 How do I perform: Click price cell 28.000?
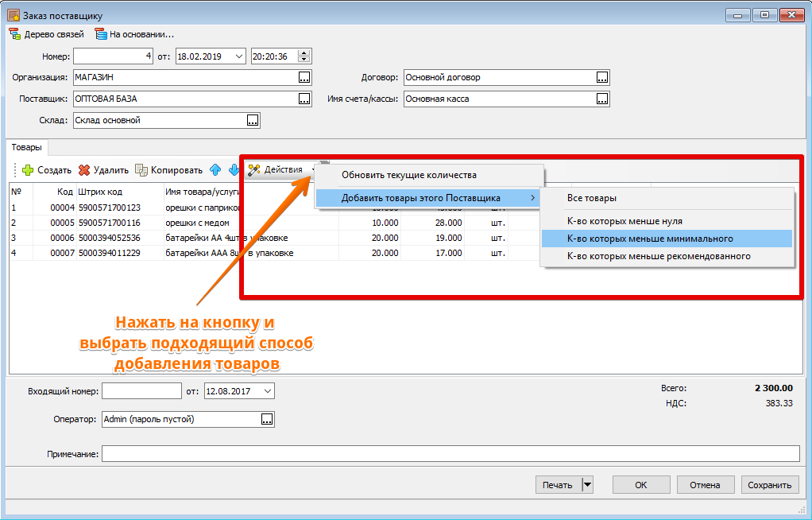(433, 223)
